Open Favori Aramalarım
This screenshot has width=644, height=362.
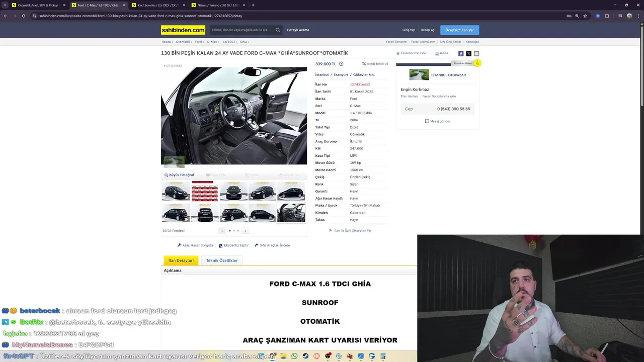(x=423, y=42)
